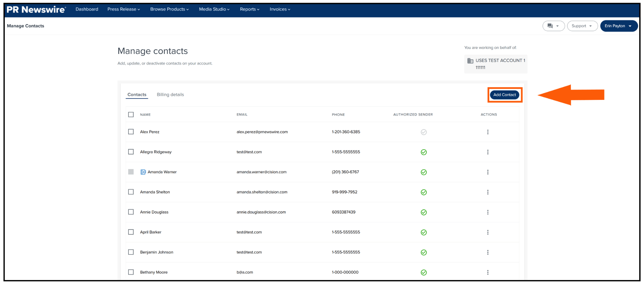Viewport: 644px width, 284px height.
Task: Click the Add Contact button
Action: (x=504, y=95)
